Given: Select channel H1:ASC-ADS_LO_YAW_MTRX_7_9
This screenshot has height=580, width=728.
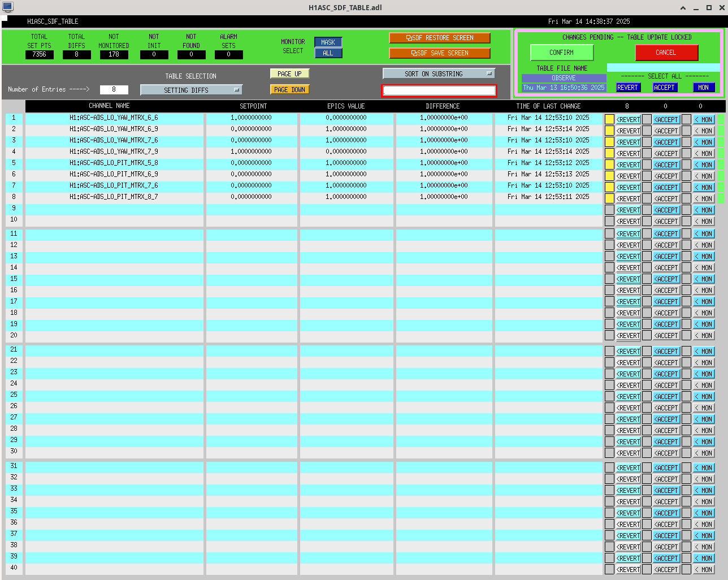Looking at the screenshot, I should [114, 152].
